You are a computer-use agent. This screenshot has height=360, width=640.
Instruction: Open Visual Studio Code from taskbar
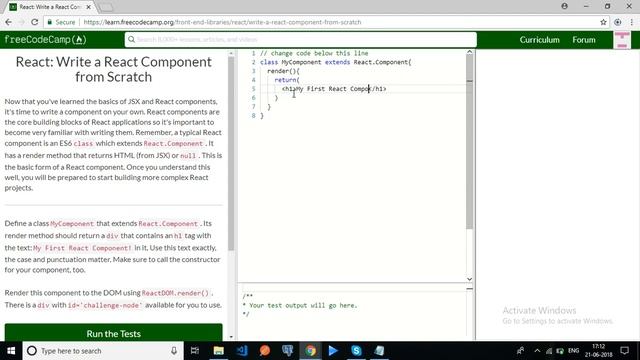click(x=242, y=351)
